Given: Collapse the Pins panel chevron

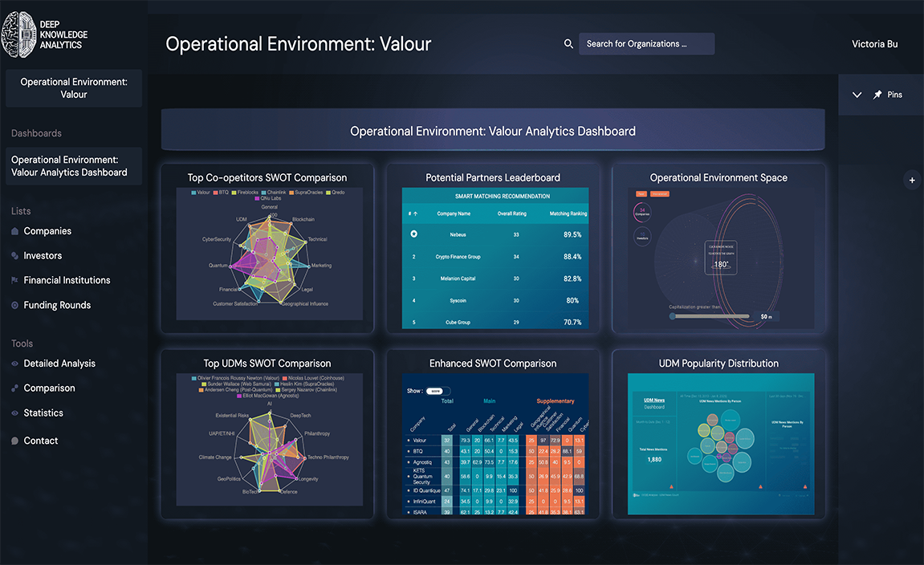Looking at the screenshot, I should click(857, 95).
